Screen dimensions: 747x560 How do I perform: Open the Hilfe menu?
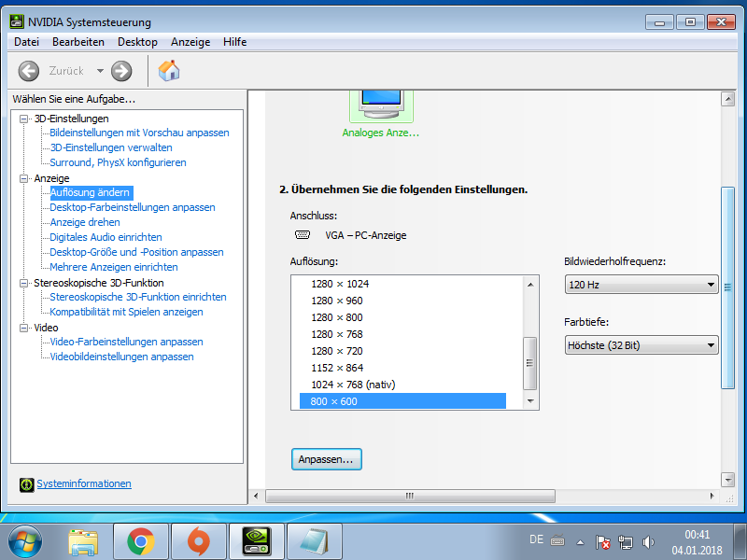235,42
